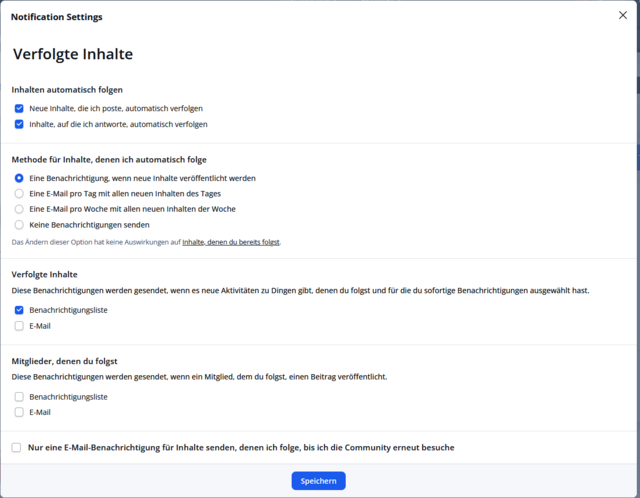Image resolution: width=640 pixels, height=498 pixels.
Task: Tick the single e-mail notification checkbox
Action: point(16,448)
